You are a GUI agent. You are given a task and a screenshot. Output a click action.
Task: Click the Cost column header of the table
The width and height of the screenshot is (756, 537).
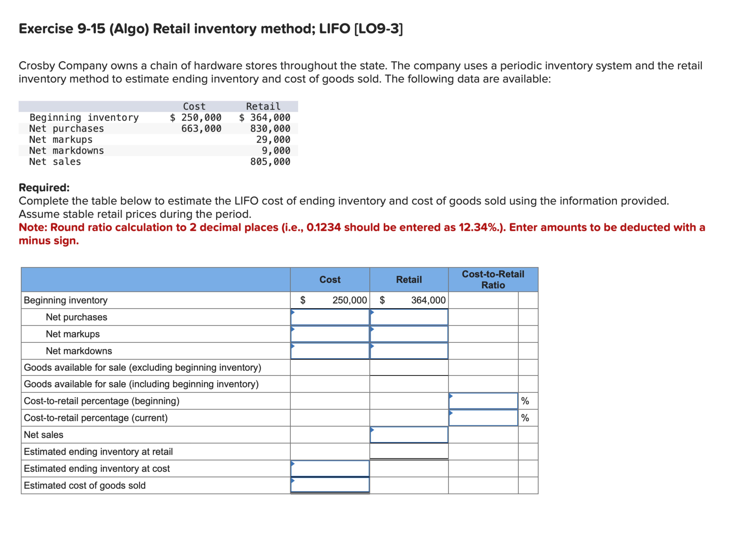(330, 279)
